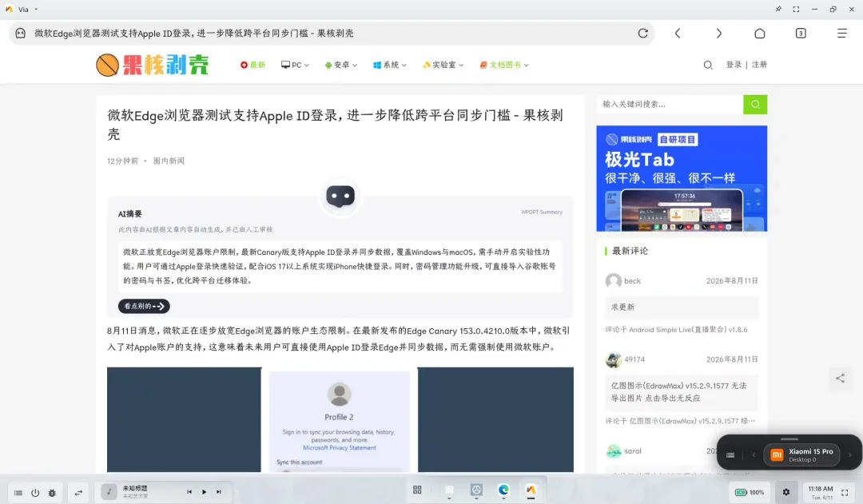
Task: Click commenter saral's avatar
Action: [x=613, y=451]
